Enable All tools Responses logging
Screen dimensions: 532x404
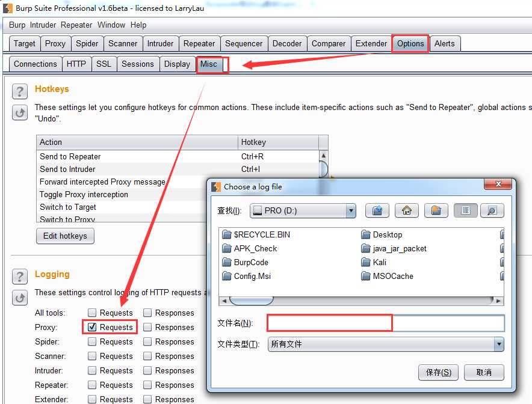[147, 313]
